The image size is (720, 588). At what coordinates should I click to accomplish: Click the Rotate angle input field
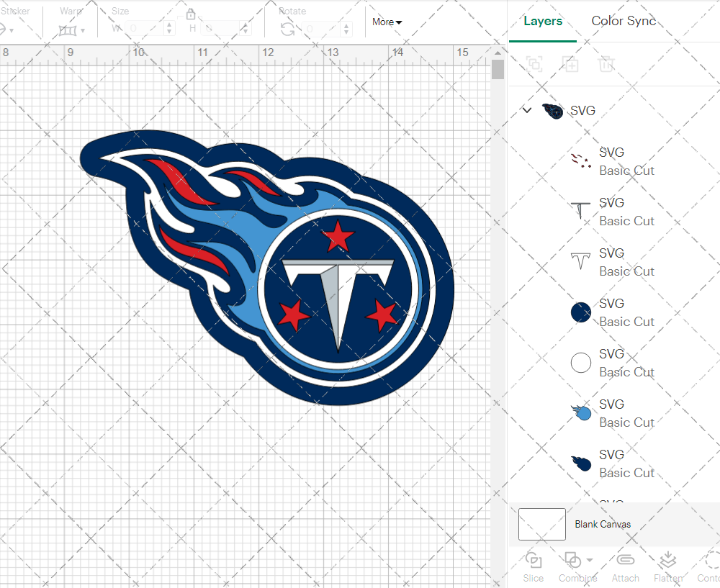coord(321,29)
